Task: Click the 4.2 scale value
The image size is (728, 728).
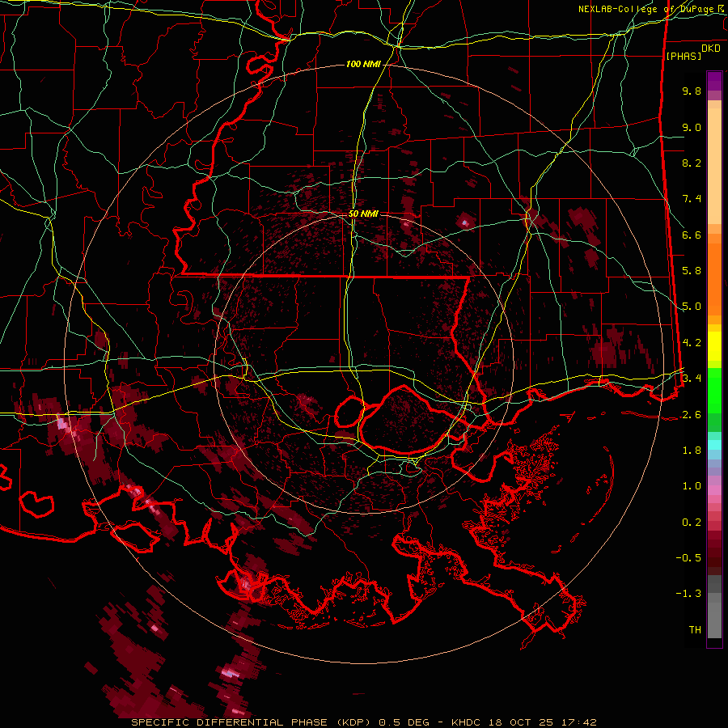Action: [x=692, y=343]
